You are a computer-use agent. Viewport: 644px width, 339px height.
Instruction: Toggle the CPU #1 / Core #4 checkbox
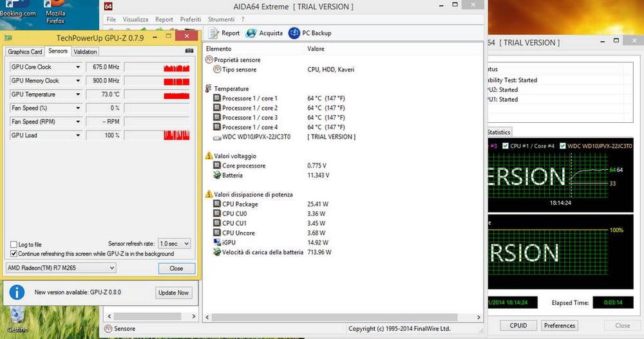click(x=506, y=146)
